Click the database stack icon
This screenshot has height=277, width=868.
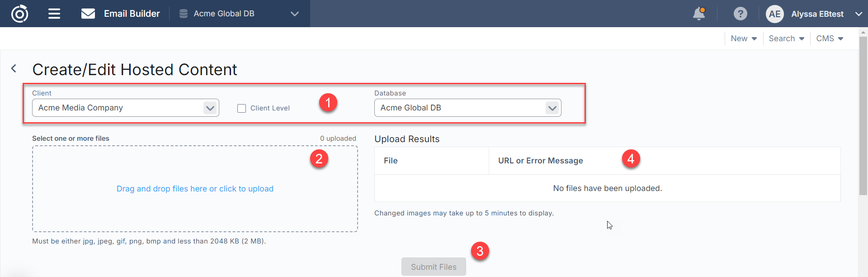coord(184,14)
